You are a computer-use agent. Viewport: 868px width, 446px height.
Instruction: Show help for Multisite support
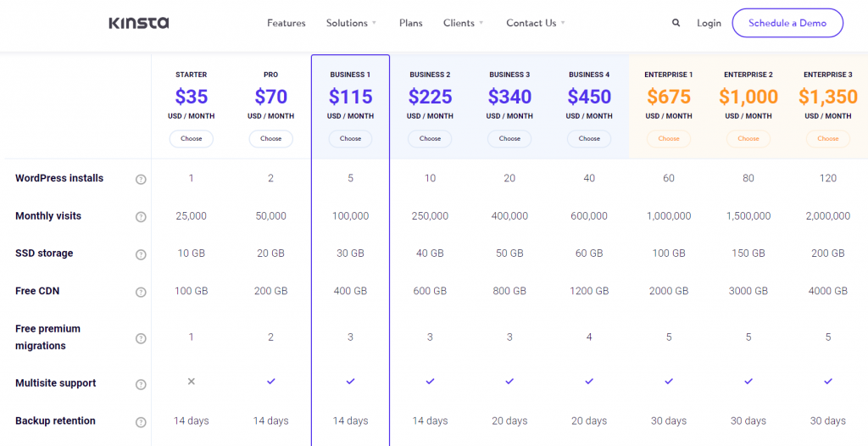point(142,384)
